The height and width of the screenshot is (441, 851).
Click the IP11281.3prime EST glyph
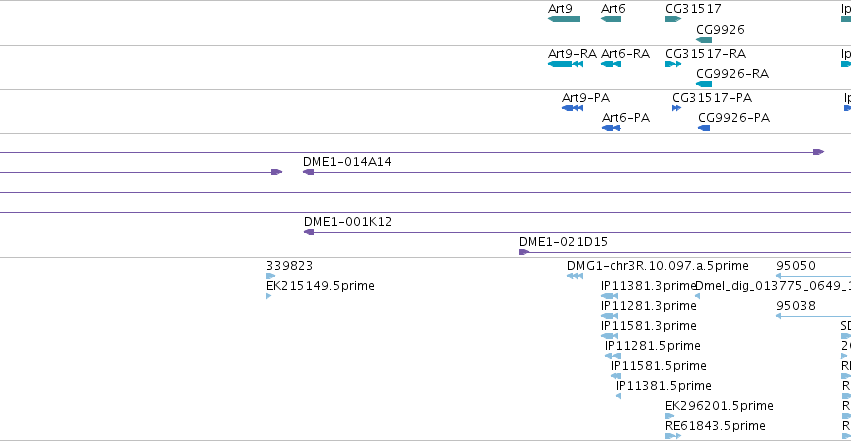point(609,316)
